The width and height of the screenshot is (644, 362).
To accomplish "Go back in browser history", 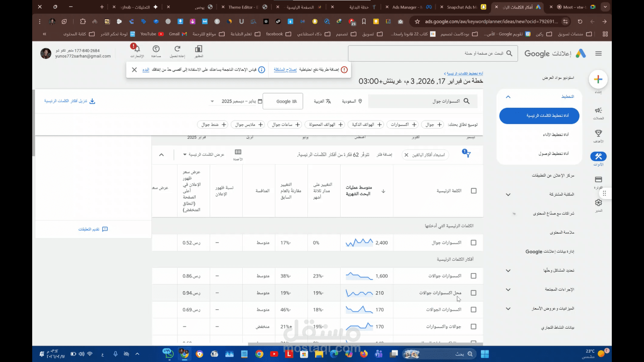I will point(605,22).
